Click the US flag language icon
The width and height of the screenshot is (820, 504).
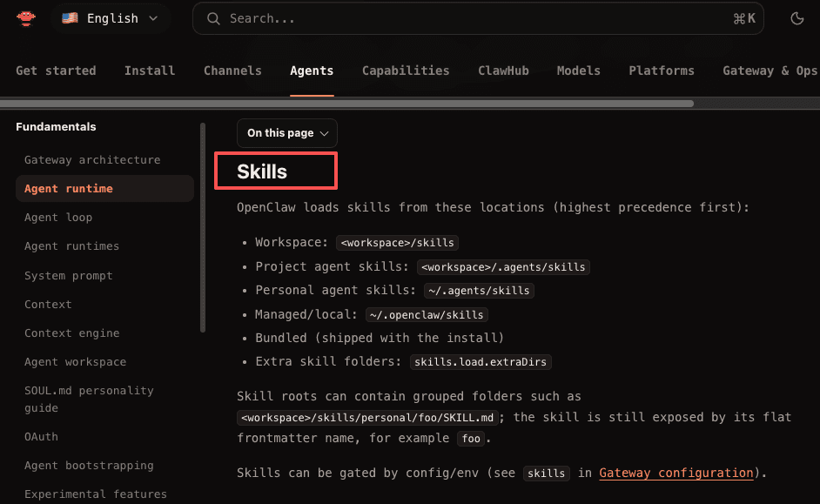[70, 18]
